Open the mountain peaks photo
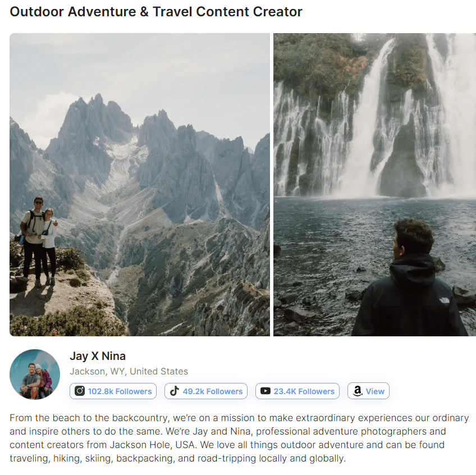 coord(140,184)
